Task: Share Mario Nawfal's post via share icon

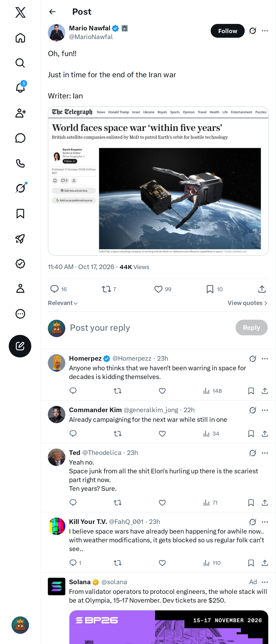Action: point(262,289)
